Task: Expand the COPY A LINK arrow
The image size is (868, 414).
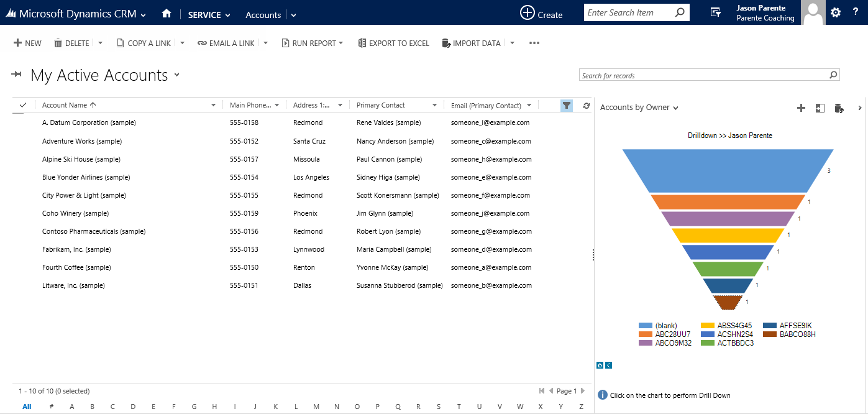Action: 182,43
